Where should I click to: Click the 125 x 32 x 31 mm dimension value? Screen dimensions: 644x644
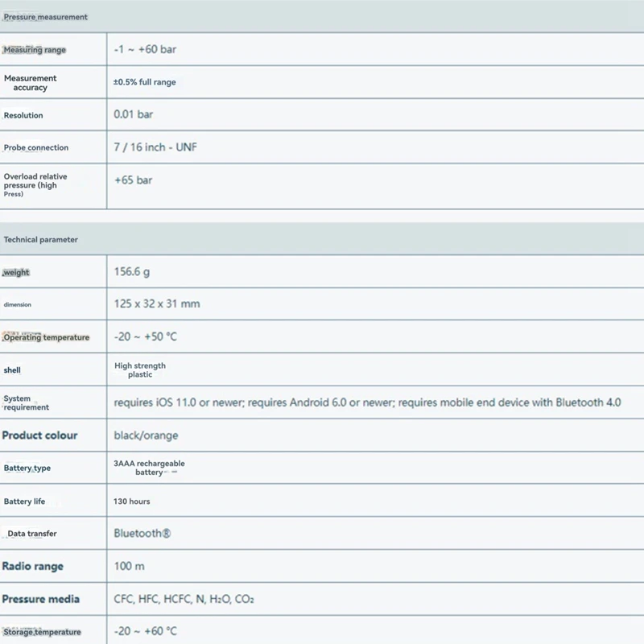[x=157, y=304]
